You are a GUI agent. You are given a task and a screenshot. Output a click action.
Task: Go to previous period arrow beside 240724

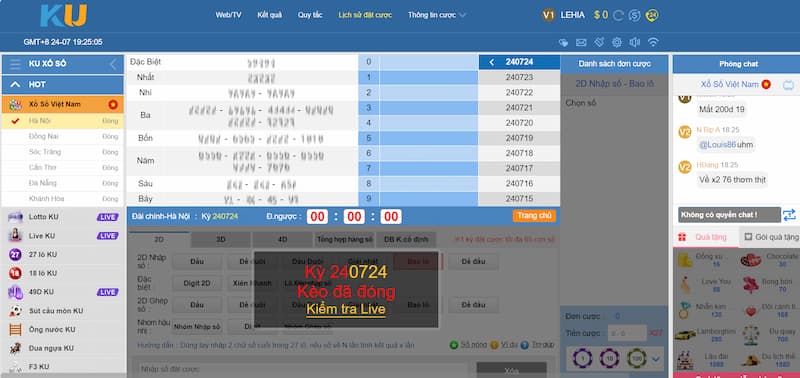492,62
